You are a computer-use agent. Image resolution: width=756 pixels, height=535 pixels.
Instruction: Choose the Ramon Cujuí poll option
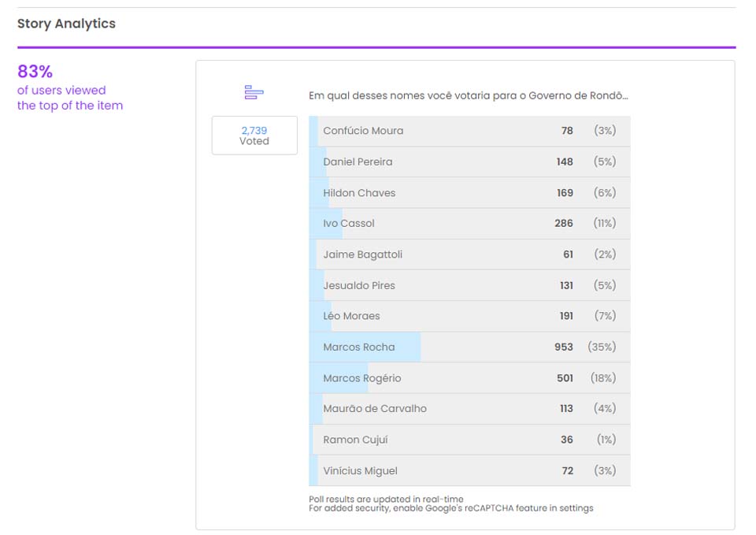tap(469, 440)
